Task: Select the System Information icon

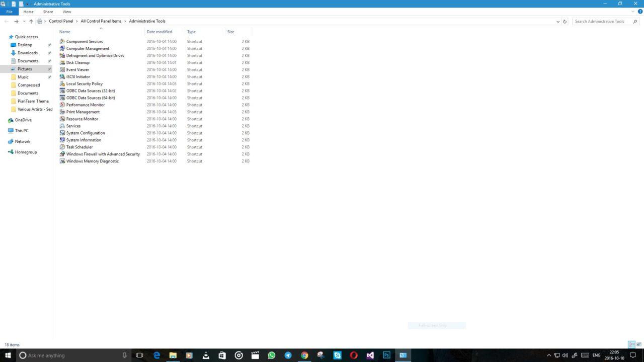Action: coord(62,140)
